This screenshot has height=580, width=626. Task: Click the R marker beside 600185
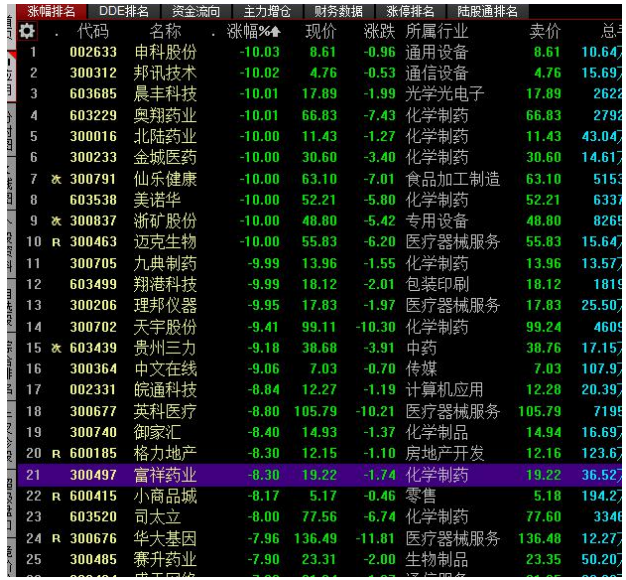[x=56, y=454]
